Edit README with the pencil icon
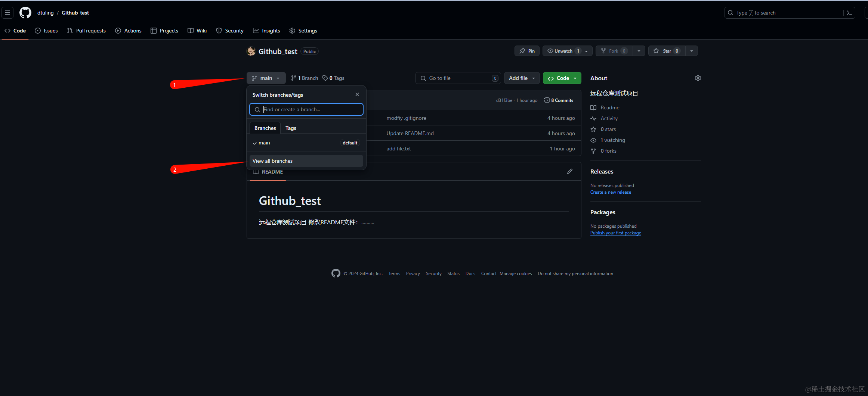 570,171
